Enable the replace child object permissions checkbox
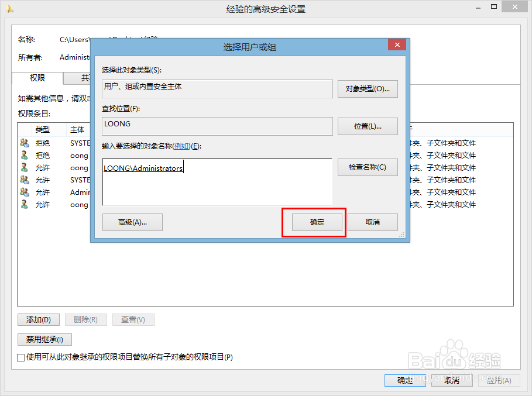 pos(20,357)
